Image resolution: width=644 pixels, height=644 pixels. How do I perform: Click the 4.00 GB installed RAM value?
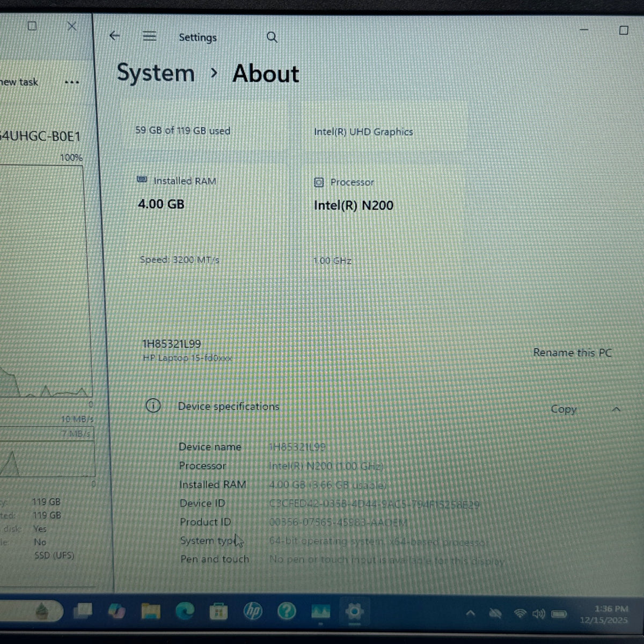point(161,204)
